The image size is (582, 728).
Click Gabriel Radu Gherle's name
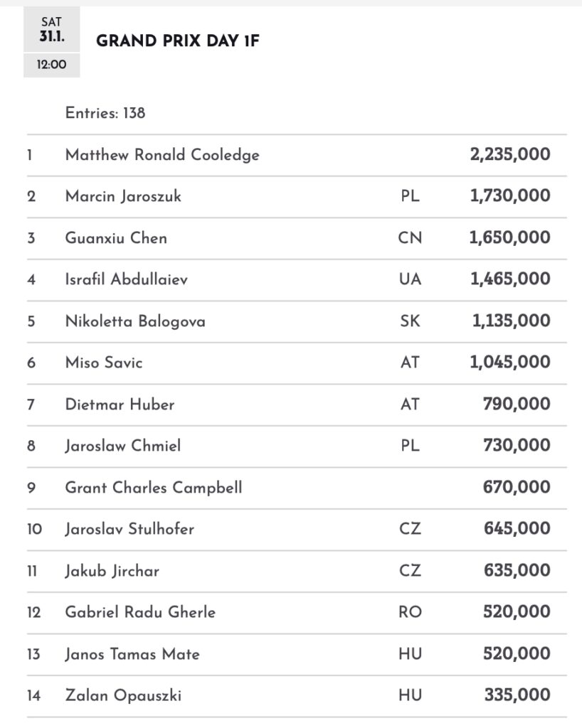coord(140,612)
